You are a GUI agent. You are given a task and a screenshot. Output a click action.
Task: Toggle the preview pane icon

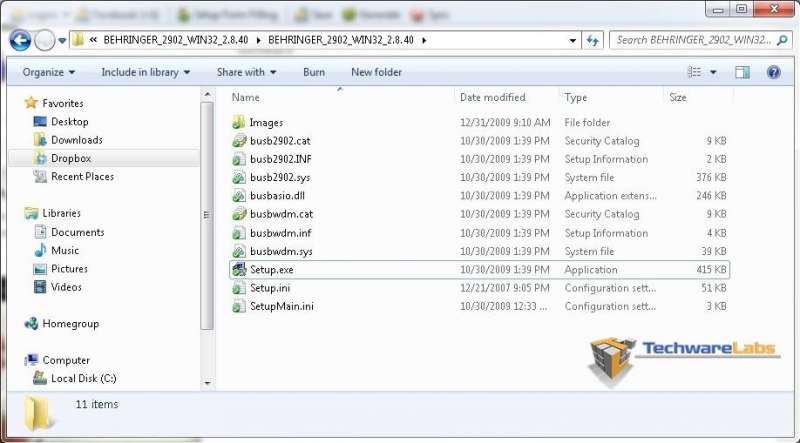pos(742,72)
